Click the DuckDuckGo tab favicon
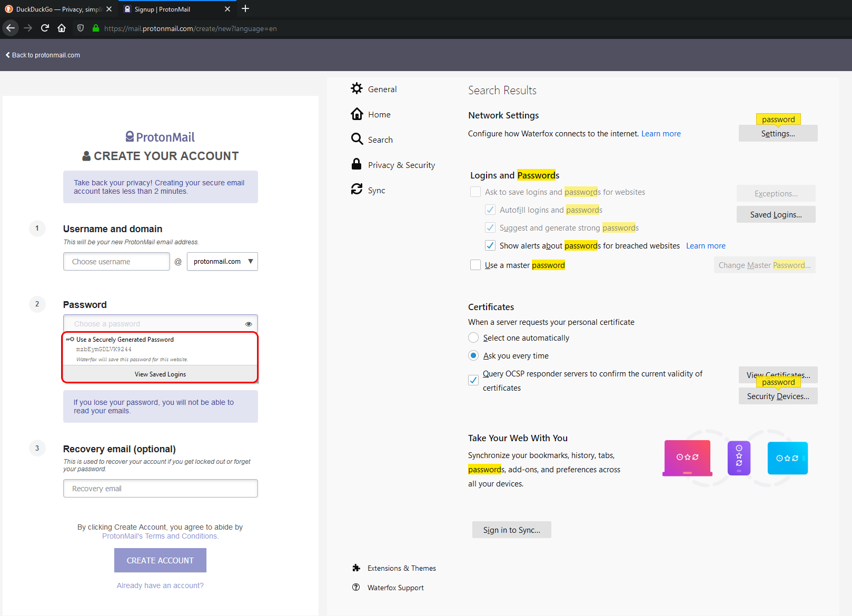The height and width of the screenshot is (616, 852). click(9, 9)
